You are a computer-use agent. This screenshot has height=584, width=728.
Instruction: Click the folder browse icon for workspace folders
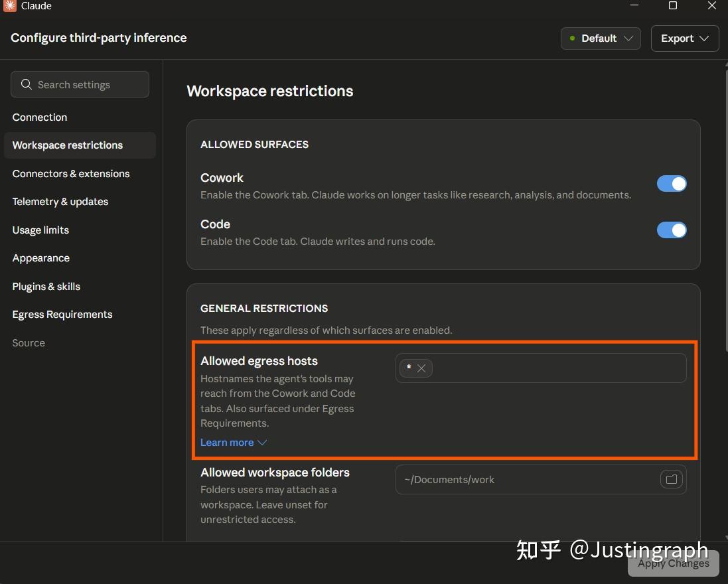coord(672,479)
